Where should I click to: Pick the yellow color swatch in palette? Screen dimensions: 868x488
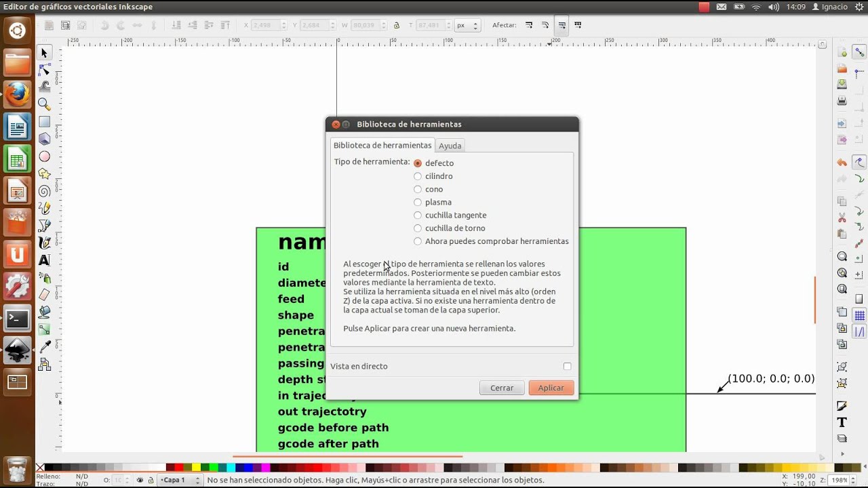[x=196, y=467]
